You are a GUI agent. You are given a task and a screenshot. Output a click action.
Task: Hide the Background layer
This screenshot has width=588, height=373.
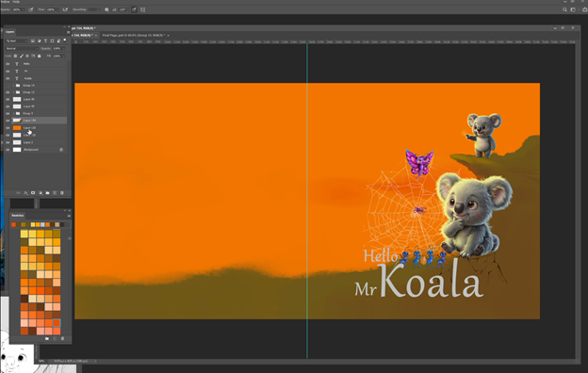pos(8,150)
